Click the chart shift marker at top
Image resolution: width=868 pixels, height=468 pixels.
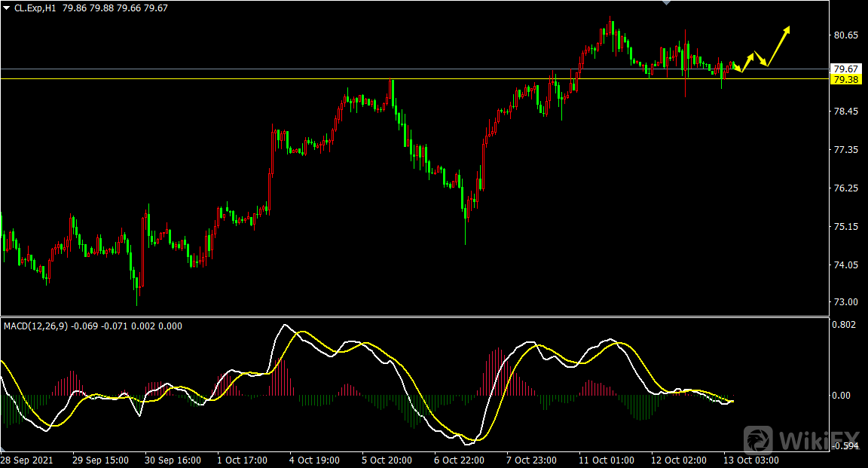click(665, 3)
